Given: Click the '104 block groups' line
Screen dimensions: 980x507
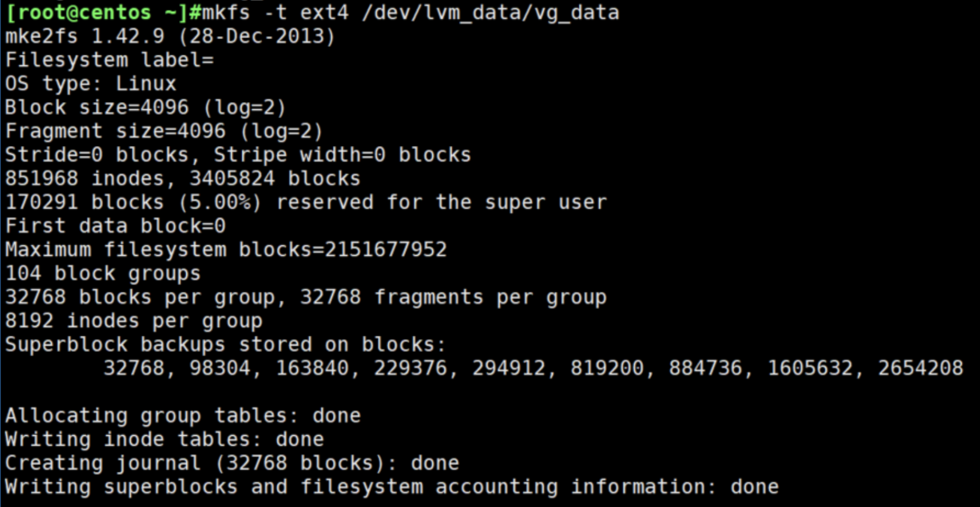Looking at the screenshot, I should pyautogui.click(x=103, y=273).
